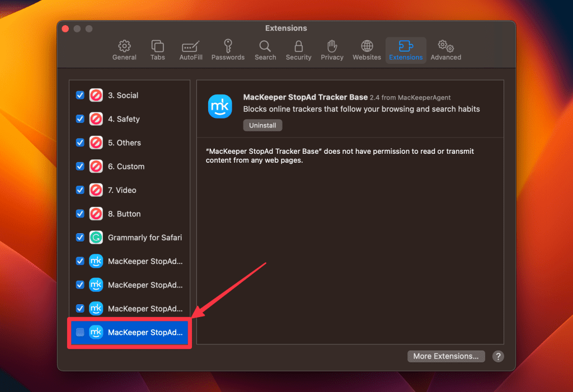Click the red blocker icon beside 6. Custom
The image size is (573, 392).
point(96,167)
